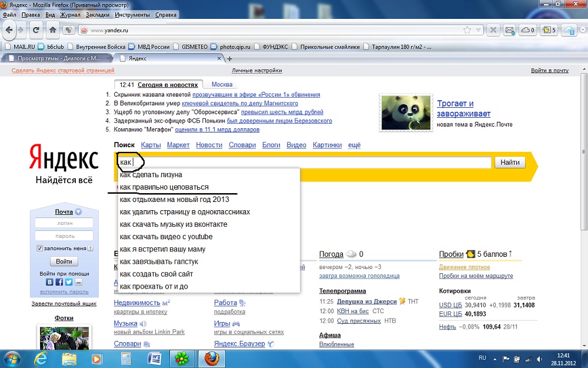This screenshot has width=588, height=368.
Task: Bookmark this page with the star icon
Action: click(x=467, y=30)
